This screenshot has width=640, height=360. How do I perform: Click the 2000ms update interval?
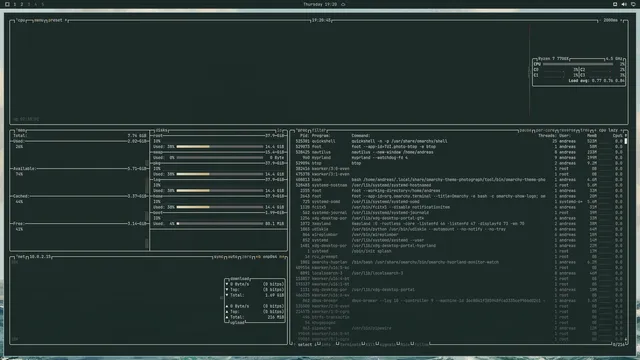click(x=612, y=20)
